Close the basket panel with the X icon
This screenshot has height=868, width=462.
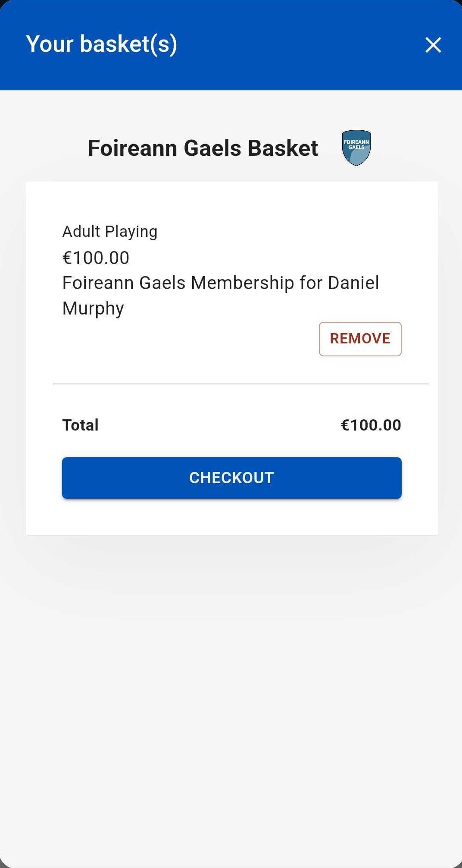point(433,45)
